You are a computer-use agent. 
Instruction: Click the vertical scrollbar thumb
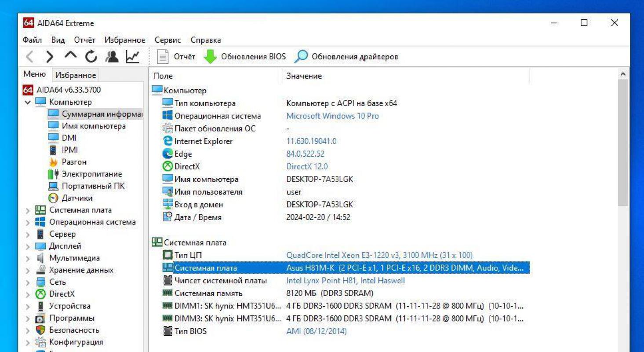623,143
